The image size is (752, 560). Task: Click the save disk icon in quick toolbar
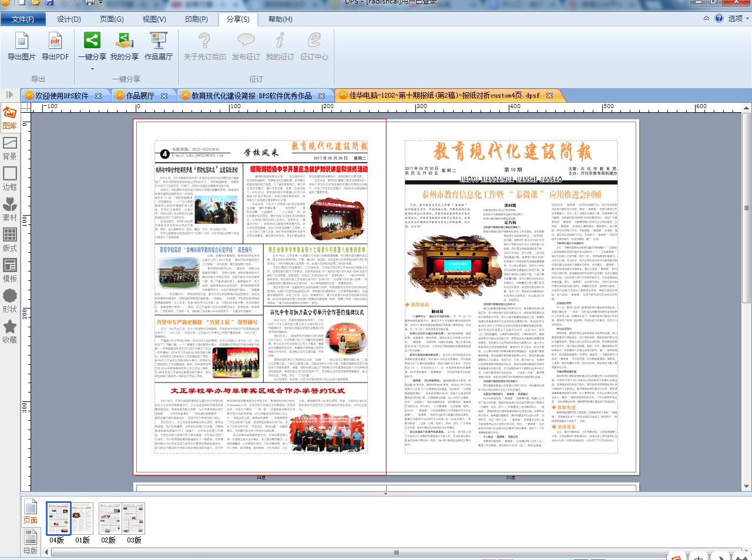[50, 2]
